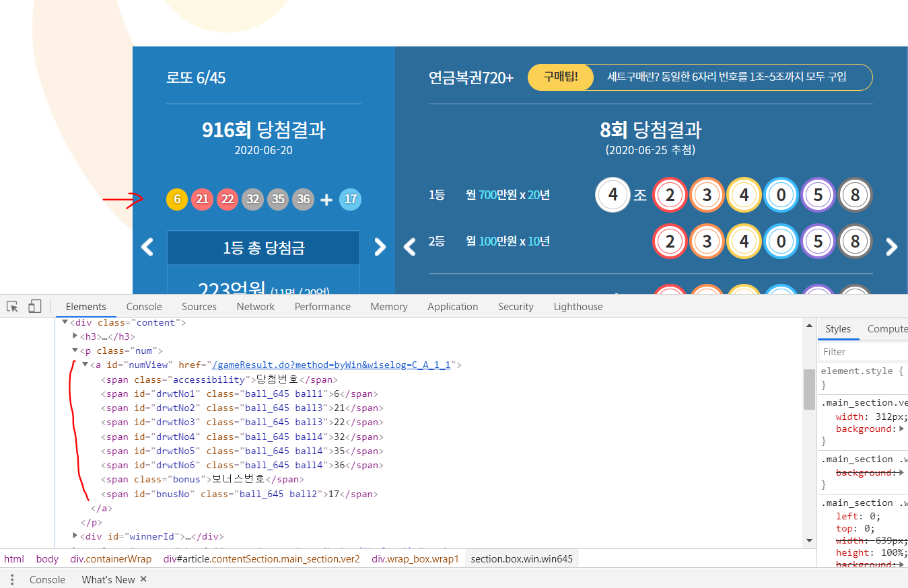Image resolution: width=908 pixels, height=588 pixels.
Task: Select section.box.win.win645 breadcrumb item
Action: tap(522, 559)
